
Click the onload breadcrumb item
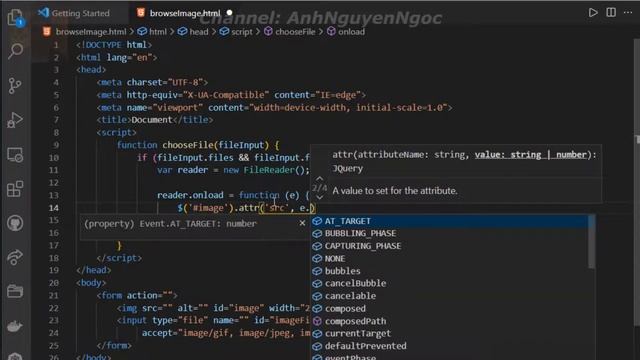point(351,31)
